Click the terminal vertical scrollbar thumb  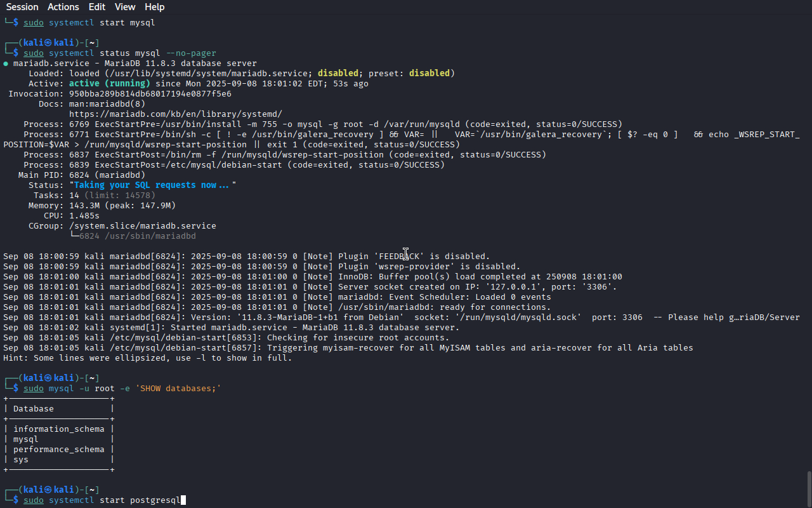point(808,488)
